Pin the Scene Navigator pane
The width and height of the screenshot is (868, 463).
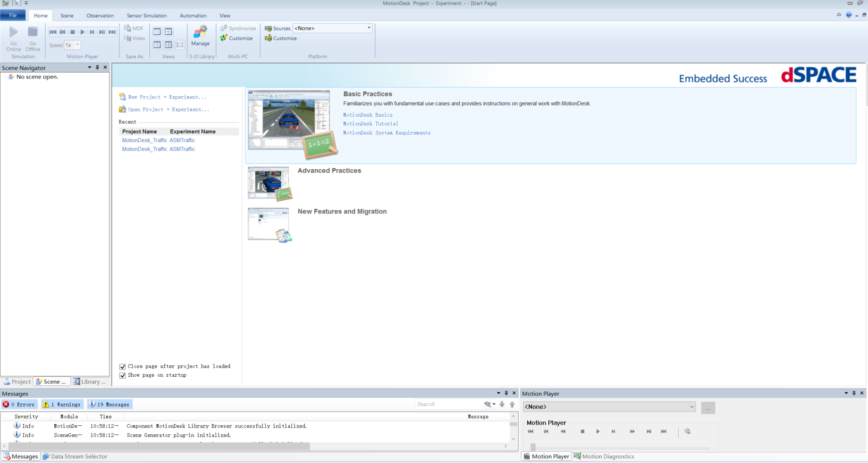97,68
